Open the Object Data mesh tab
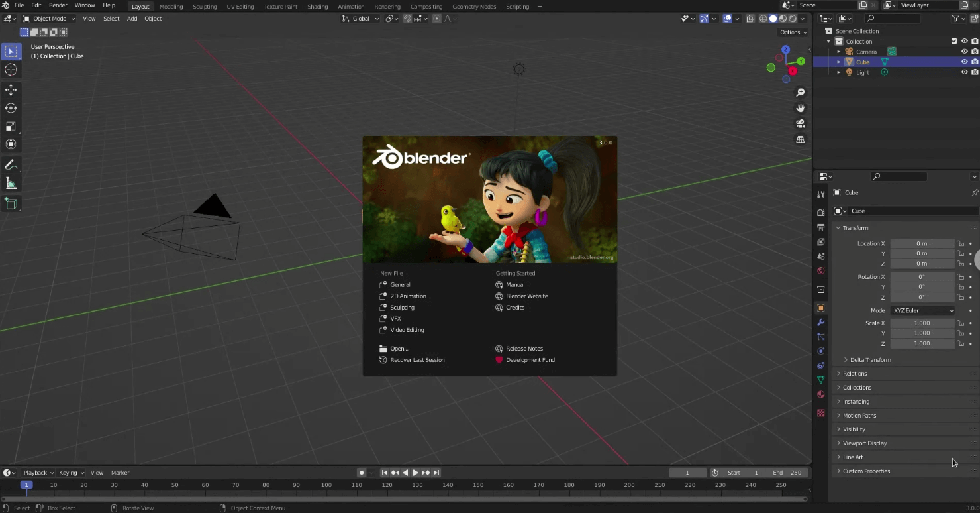Screen dimensions: 980x513 pyautogui.click(x=821, y=380)
